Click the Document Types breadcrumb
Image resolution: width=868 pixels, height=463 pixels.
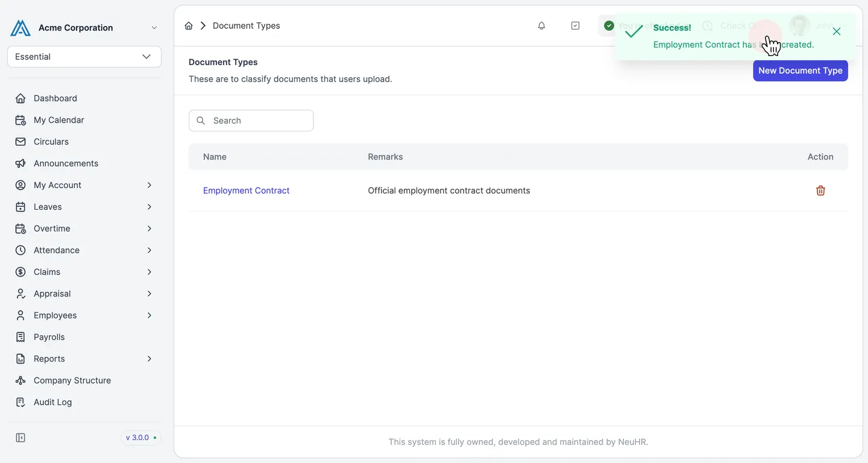[x=247, y=26]
